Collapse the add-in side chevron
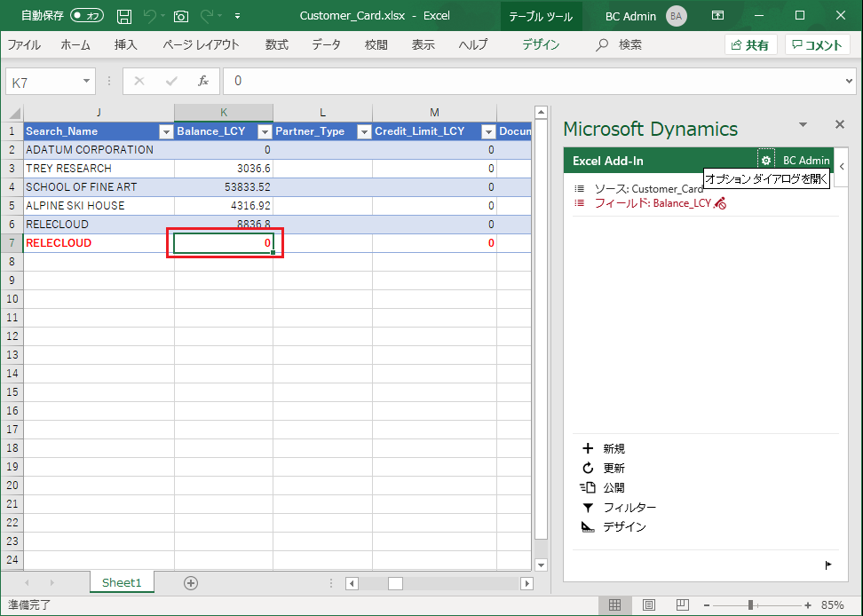The height and width of the screenshot is (616, 863). coord(842,166)
